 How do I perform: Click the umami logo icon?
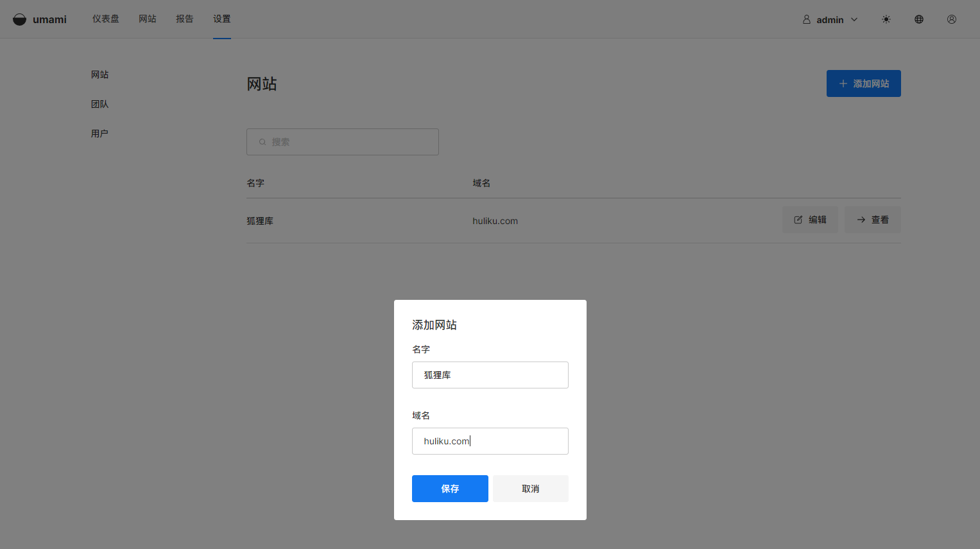click(20, 19)
